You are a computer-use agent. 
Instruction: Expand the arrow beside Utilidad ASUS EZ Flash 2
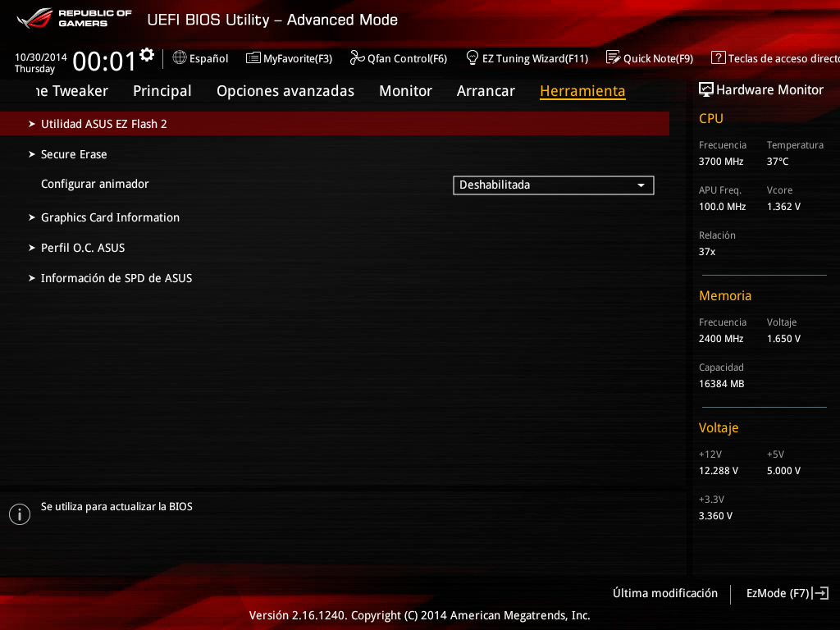pyautogui.click(x=32, y=124)
